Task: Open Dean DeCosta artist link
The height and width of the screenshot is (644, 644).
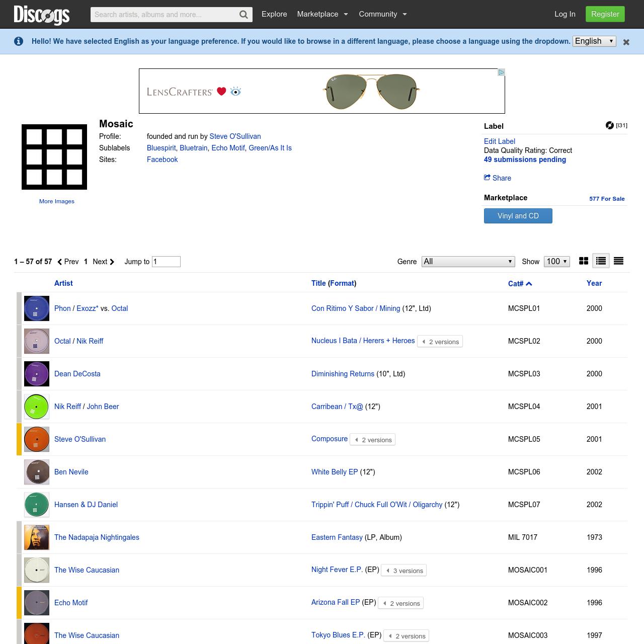Action: coord(77,374)
